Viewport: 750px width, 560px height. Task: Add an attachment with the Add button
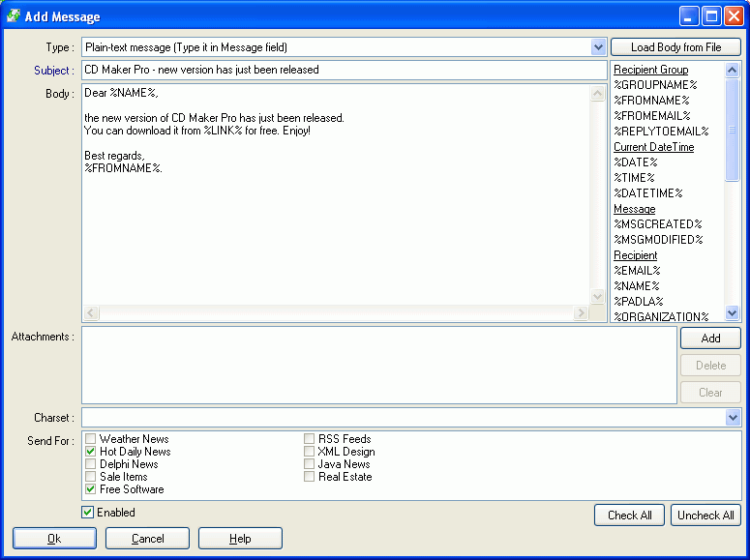pos(710,339)
